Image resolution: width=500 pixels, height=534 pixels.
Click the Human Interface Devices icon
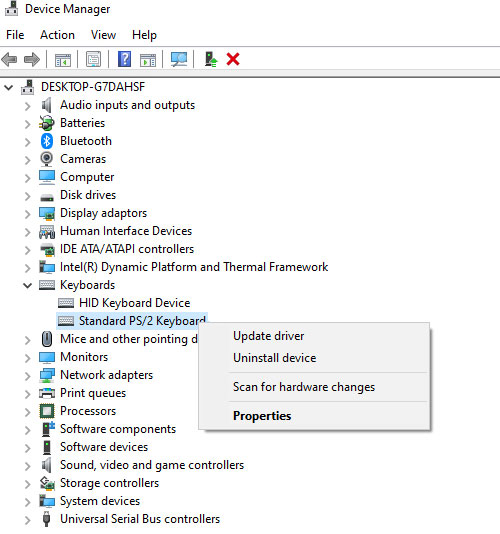pyautogui.click(x=47, y=232)
